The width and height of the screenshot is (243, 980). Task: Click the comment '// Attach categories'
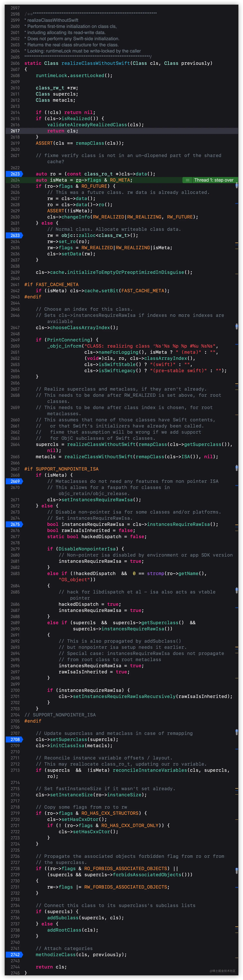pos(64,948)
